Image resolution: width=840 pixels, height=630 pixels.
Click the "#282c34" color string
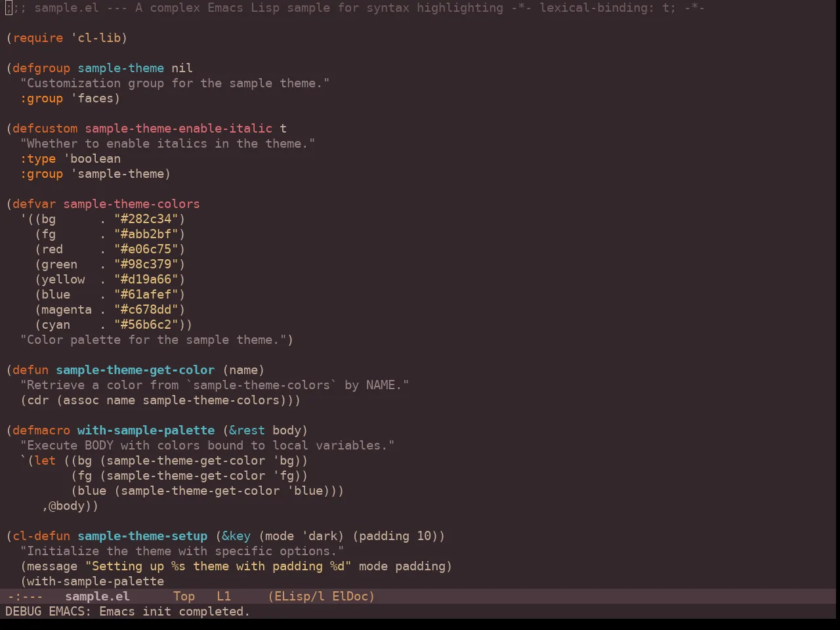coord(146,219)
